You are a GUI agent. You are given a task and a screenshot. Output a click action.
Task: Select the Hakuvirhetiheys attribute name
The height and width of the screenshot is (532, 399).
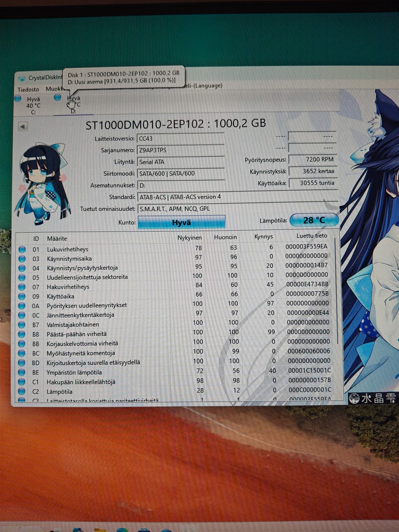pos(68,287)
